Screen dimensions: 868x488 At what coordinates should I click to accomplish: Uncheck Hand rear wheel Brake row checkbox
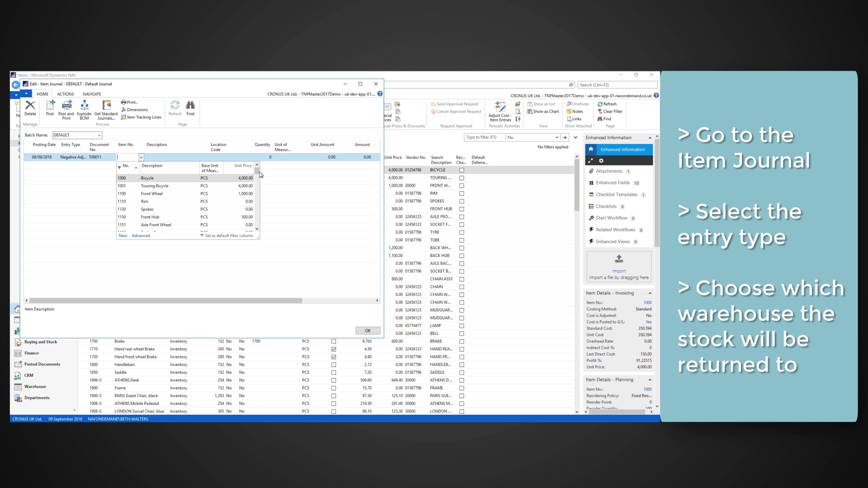coord(334,349)
